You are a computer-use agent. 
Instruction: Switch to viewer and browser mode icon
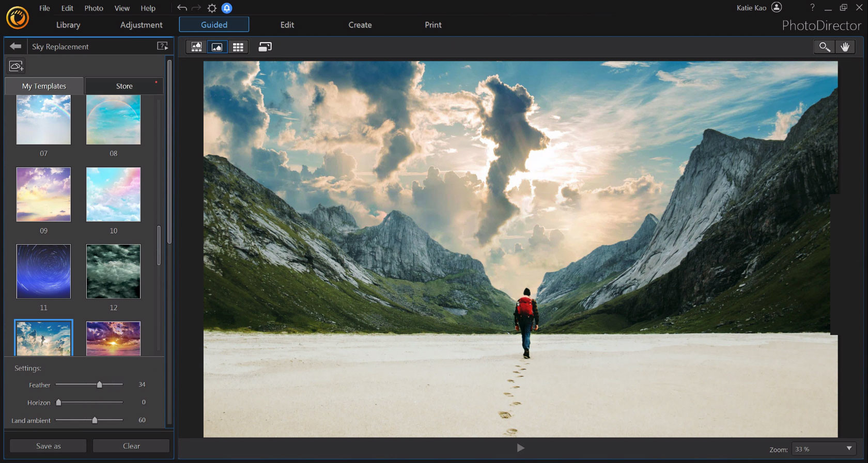click(x=196, y=47)
